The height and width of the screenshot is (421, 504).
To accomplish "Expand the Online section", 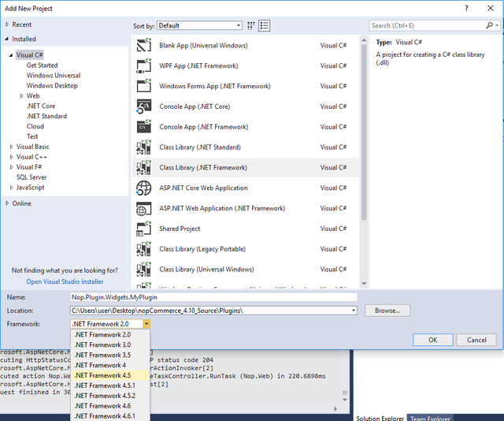I will 7,203.
